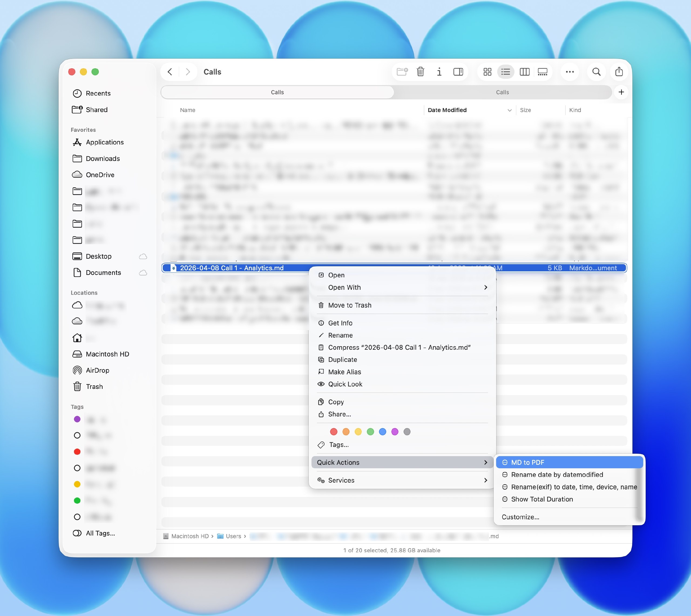The width and height of the screenshot is (691, 616).
Task: Create a new folder from the toolbar
Action: point(402,72)
